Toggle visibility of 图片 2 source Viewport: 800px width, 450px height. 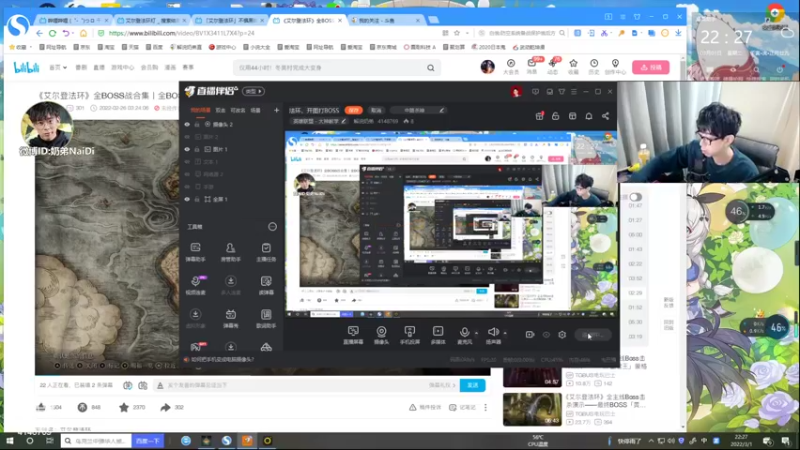point(187,137)
